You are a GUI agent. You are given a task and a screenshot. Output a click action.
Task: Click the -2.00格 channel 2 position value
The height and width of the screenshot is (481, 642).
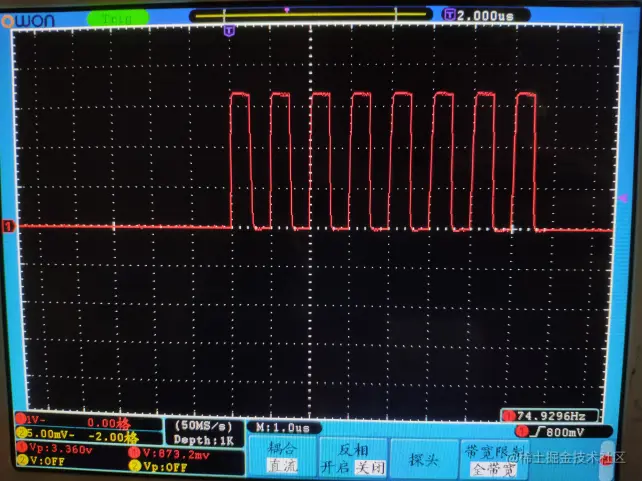(113, 437)
